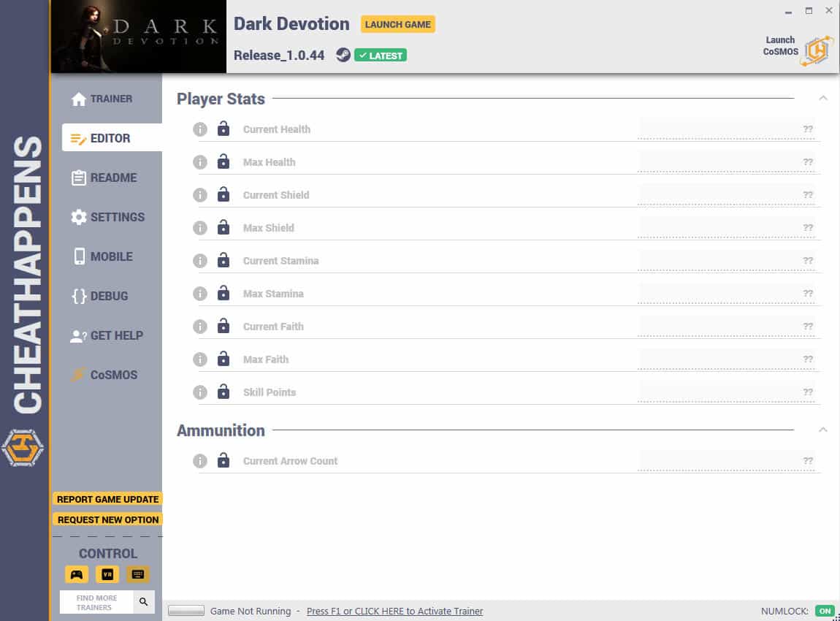Click the info icon for Current Stamina

(200, 261)
